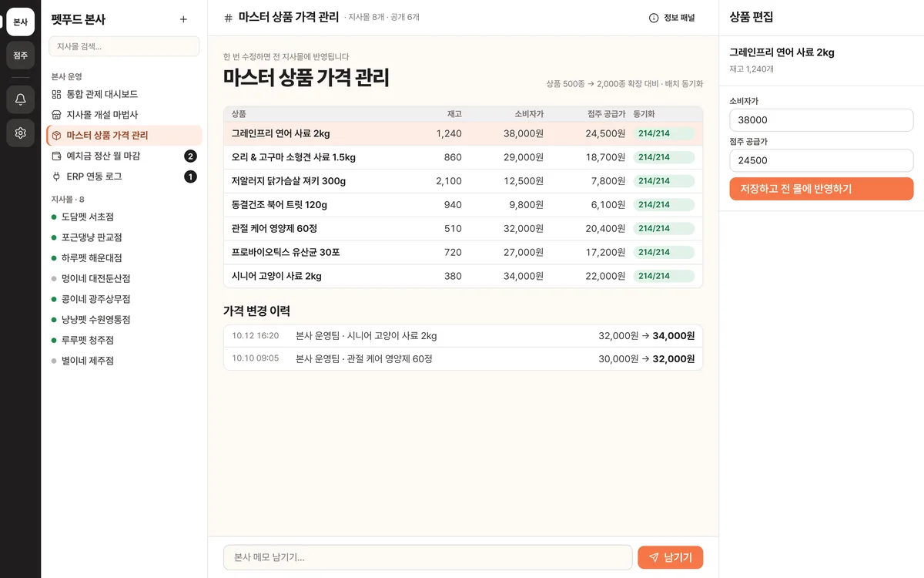924x578 pixels.
Task: Click the 지사몰 · 8 section label
Action: (68, 200)
